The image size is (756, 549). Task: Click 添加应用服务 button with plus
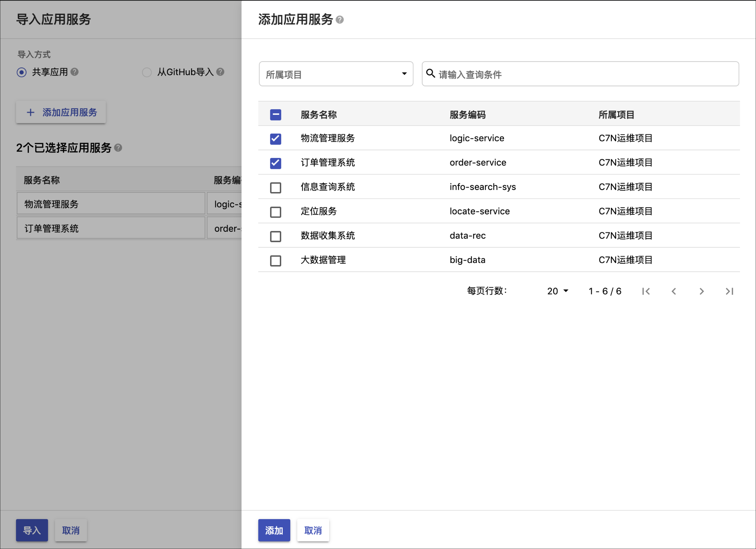(61, 112)
